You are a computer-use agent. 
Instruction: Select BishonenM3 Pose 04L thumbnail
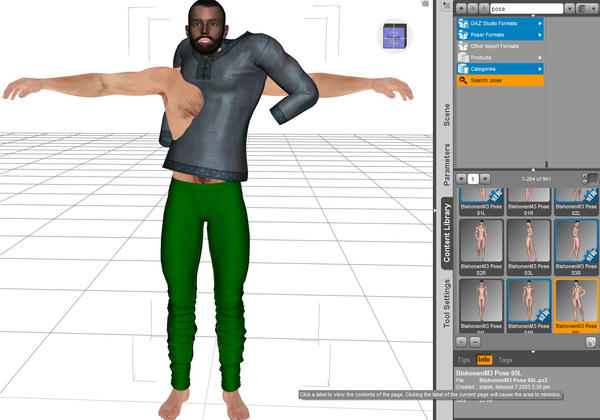point(481,305)
